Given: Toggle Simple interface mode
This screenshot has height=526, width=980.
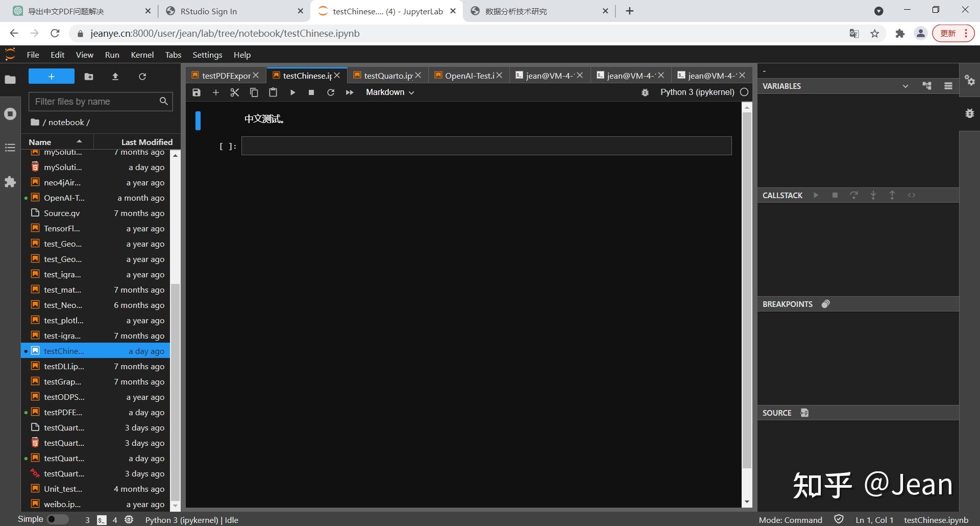Looking at the screenshot, I should [x=57, y=519].
